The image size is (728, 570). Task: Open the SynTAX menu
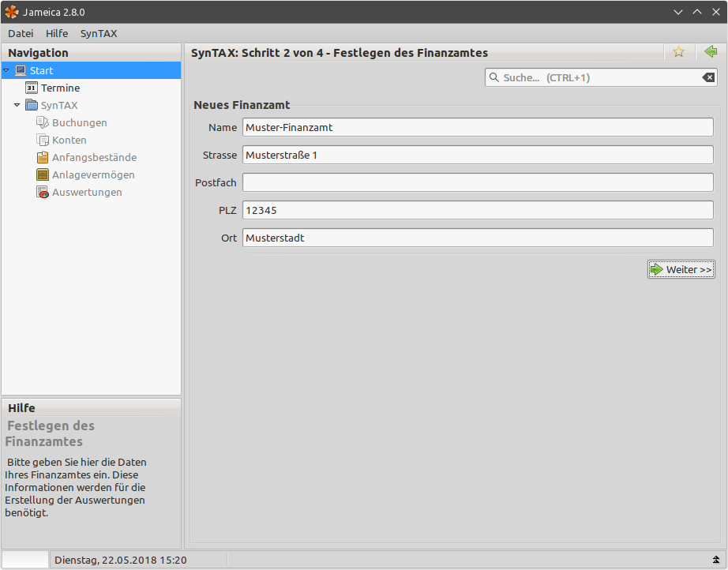tap(99, 33)
